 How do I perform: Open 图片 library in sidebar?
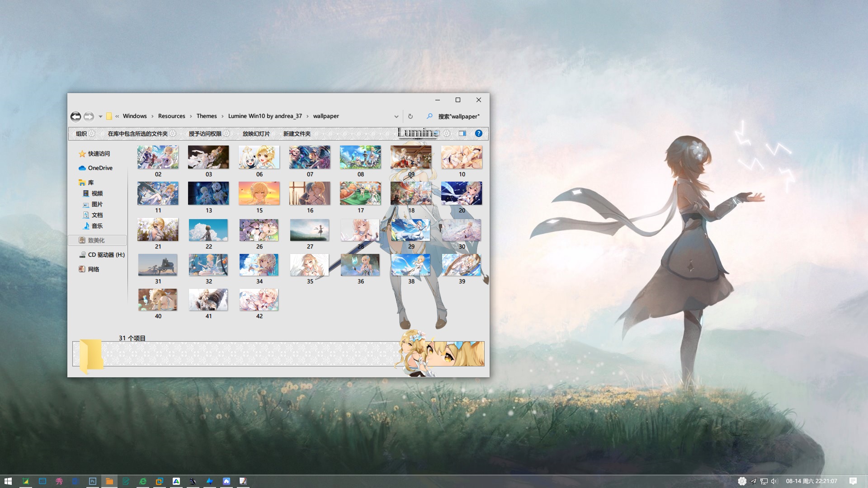pyautogui.click(x=93, y=204)
